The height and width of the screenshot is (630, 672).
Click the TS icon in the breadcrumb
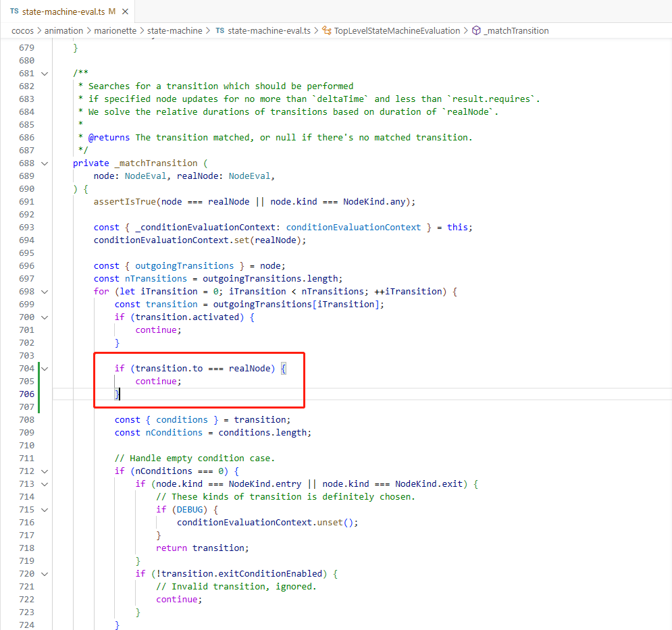[220, 30]
